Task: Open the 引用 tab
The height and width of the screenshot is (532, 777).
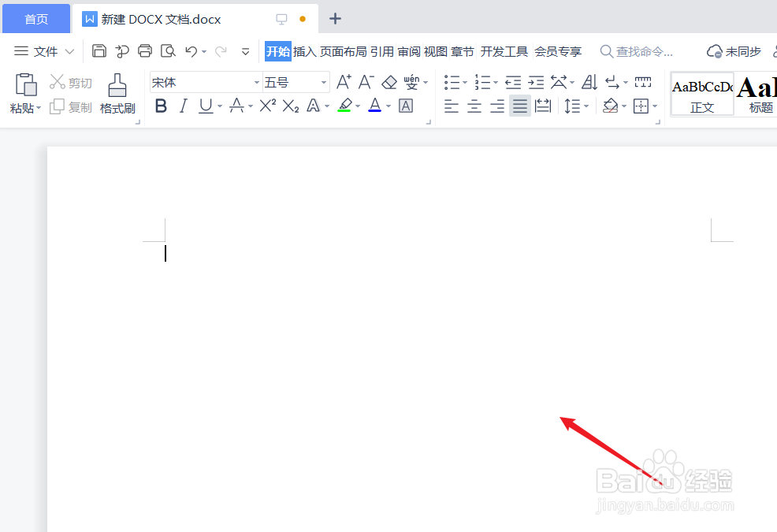Action: (382, 51)
